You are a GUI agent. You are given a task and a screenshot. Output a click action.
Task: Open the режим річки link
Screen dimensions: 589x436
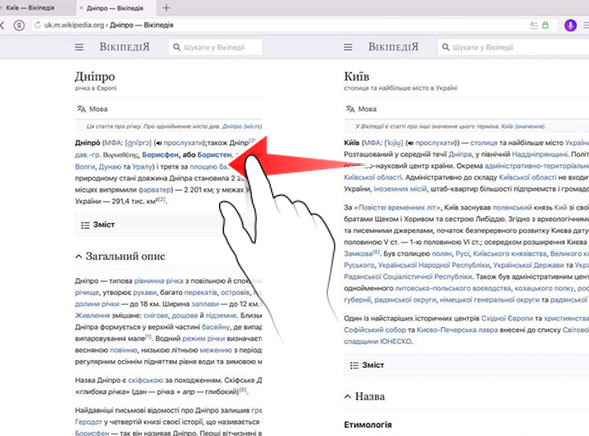coord(204,338)
